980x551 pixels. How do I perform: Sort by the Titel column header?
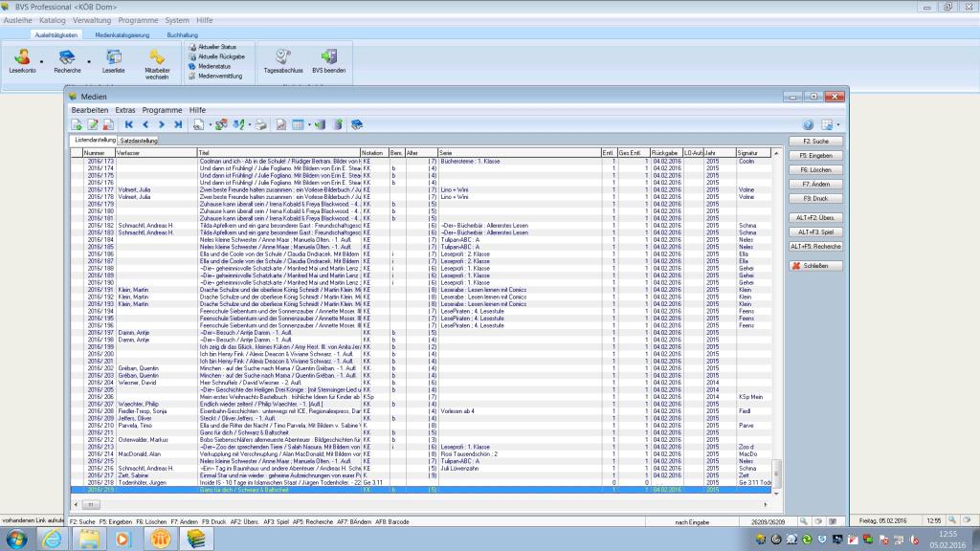[x=278, y=153]
